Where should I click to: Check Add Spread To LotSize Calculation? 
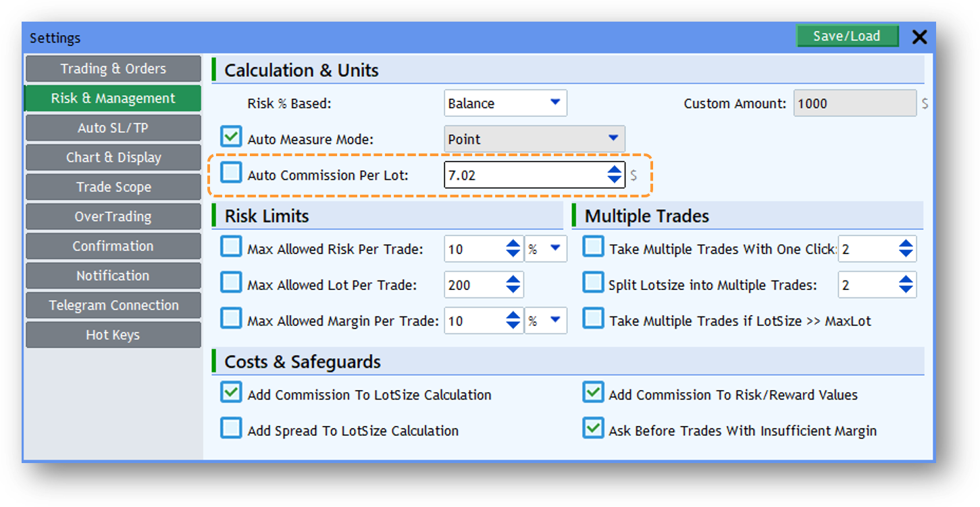point(231,429)
